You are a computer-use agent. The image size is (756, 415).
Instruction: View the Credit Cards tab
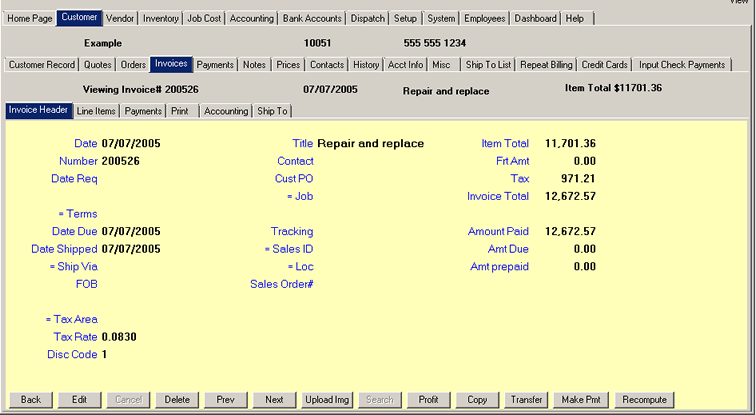pos(605,65)
